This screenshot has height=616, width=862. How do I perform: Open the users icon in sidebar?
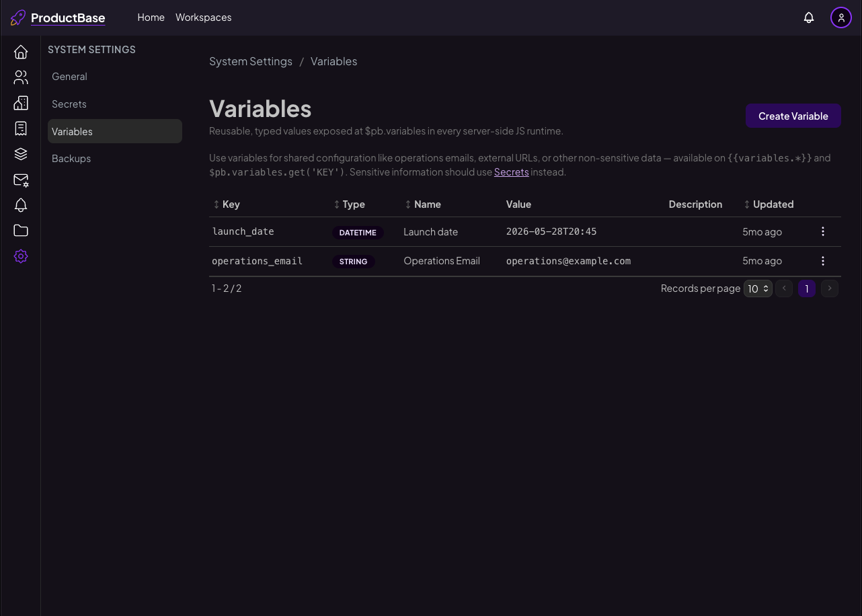(21, 77)
